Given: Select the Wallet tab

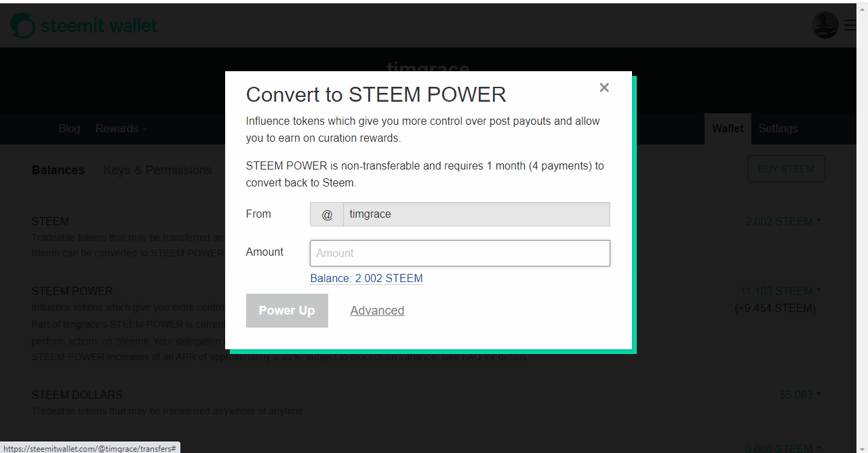Looking at the screenshot, I should coord(728,128).
